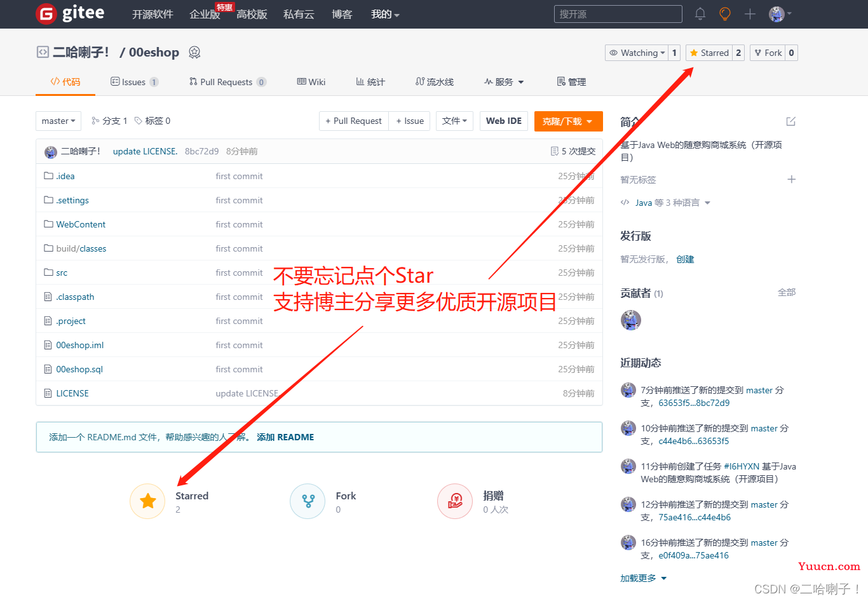
Task: Click the 标签 0 tags link
Action: [153, 121]
